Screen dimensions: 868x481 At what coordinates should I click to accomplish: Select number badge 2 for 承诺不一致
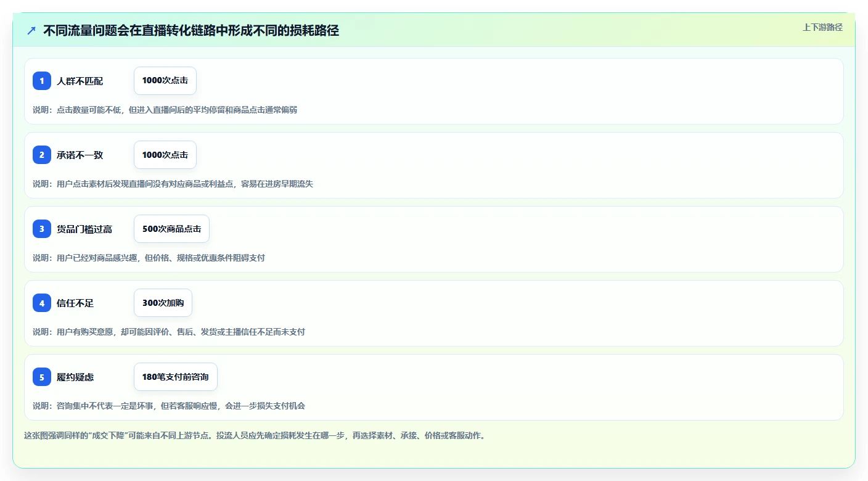click(42, 155)
